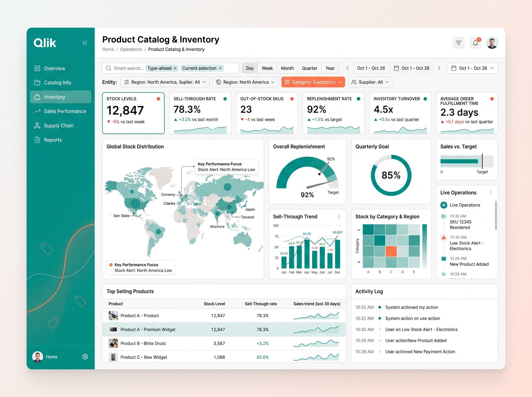Open the Region: North America globe dropdown

[x=245, y=82]
